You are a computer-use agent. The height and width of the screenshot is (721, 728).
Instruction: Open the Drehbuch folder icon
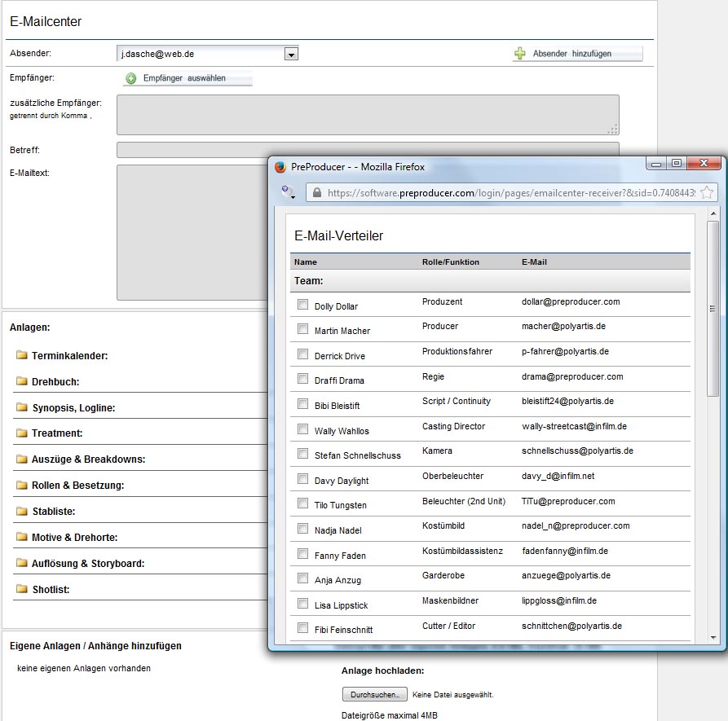click(21, 381)
